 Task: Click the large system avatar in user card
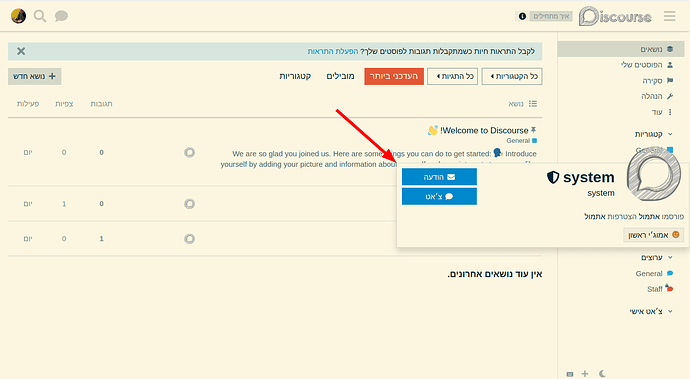coord(654,175)
